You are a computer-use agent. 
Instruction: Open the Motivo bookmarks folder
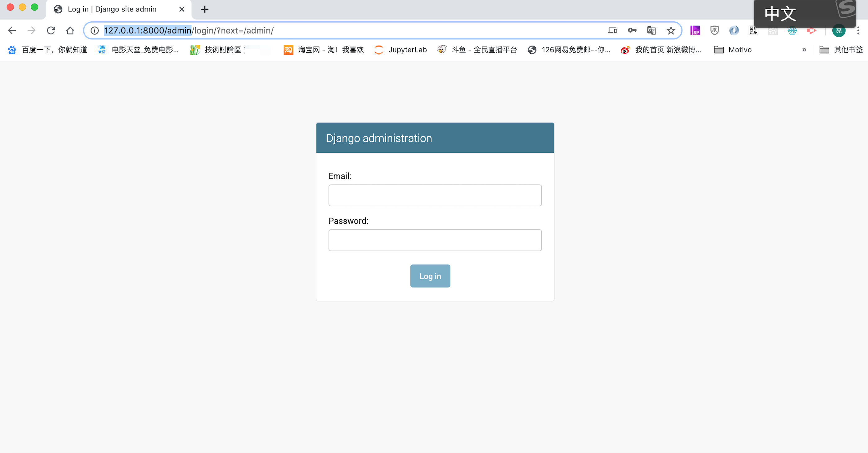point(733,50)
